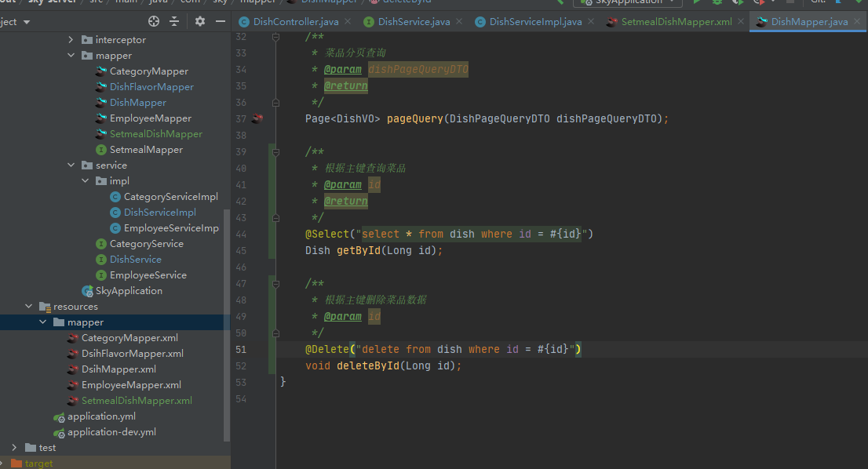Open application-dev.yml file

(x=111, y=432)
